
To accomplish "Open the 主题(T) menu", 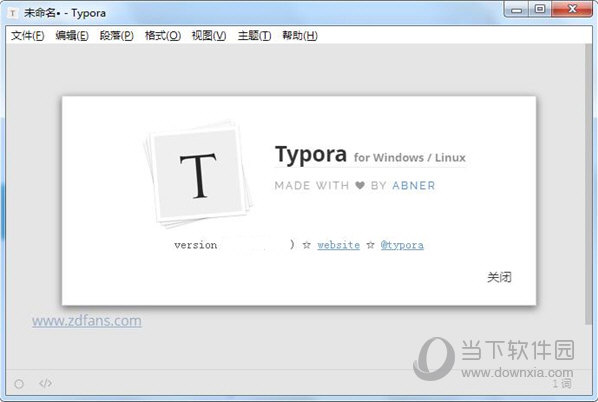I will (x=254, y=35).
